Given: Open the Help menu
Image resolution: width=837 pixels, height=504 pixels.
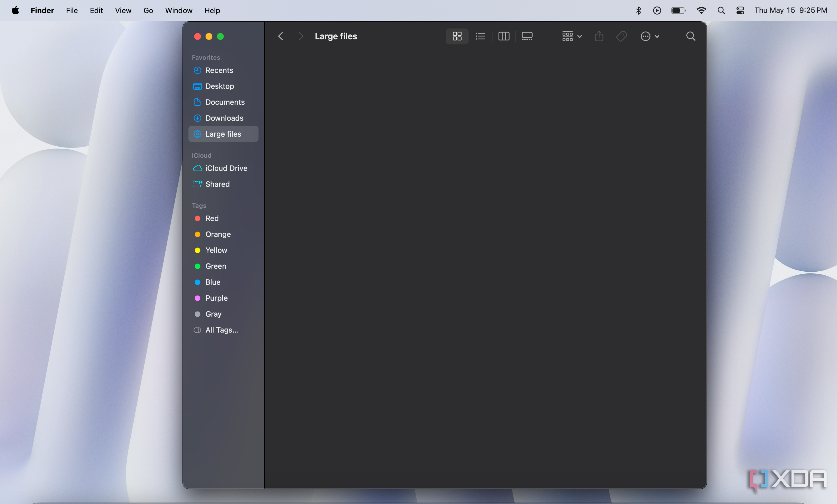Looking at the screenshot, I should tap(212, 11).
